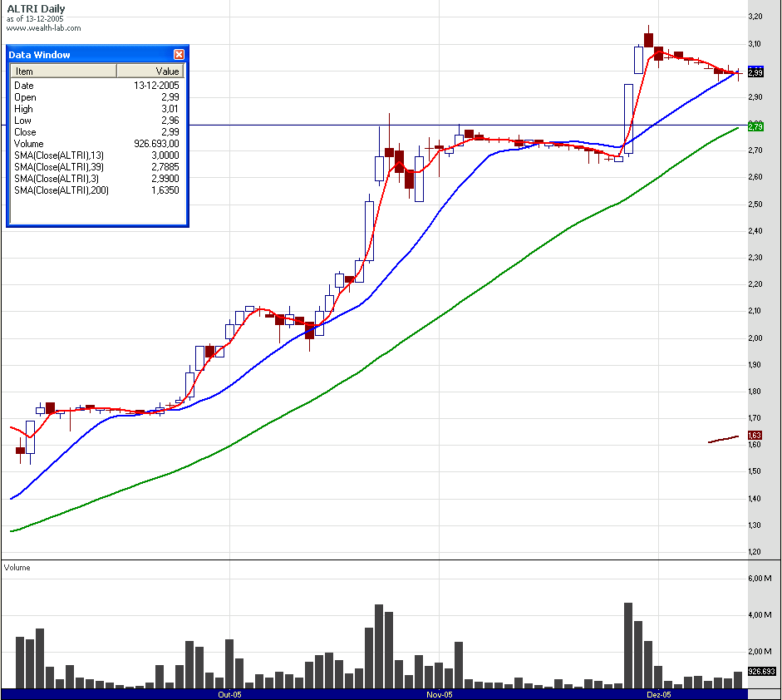Select the SMA(Close(ALTRI),13) row
The image size is (782, 700).
96,155
